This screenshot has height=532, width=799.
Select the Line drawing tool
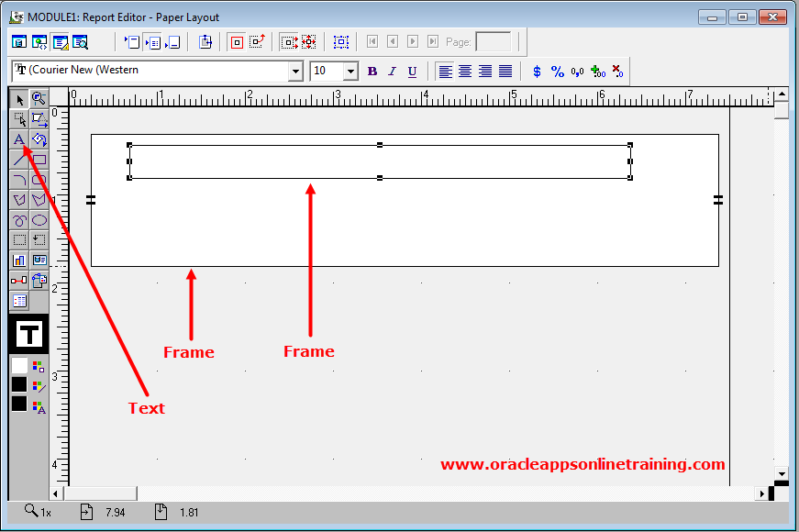pyautogui.click(x=18, y=160)
